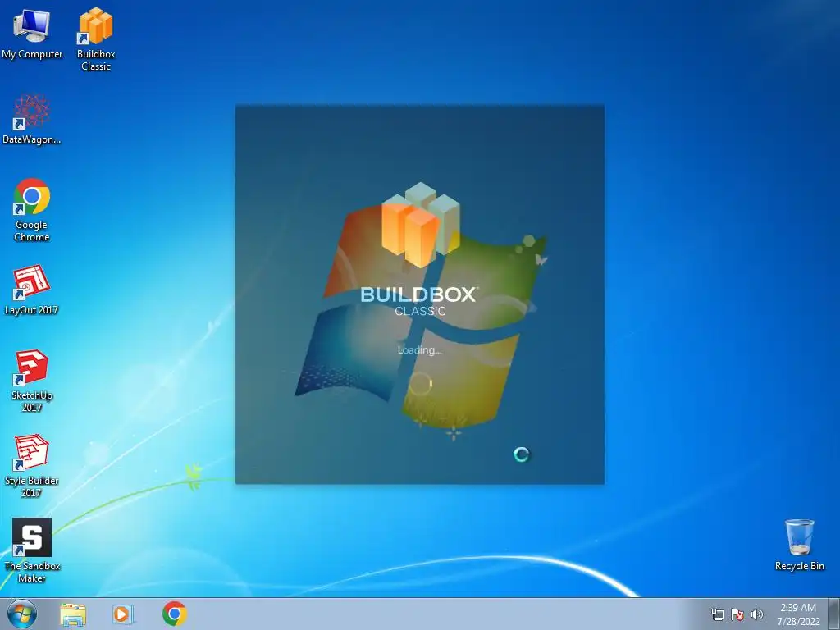This screenshot has width=840, height=630.
Task: Launch the Buildbox Classic desktop shortcut
Action: point(96,39)
